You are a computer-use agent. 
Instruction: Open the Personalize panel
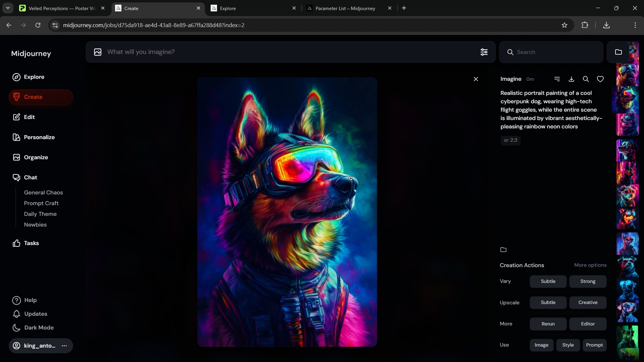tap(40, 137)
